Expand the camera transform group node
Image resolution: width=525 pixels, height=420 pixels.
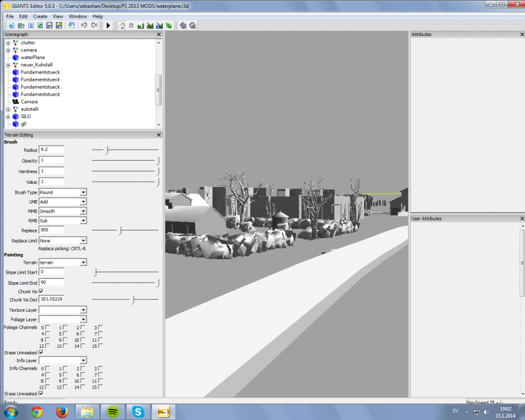click(8, 51)
